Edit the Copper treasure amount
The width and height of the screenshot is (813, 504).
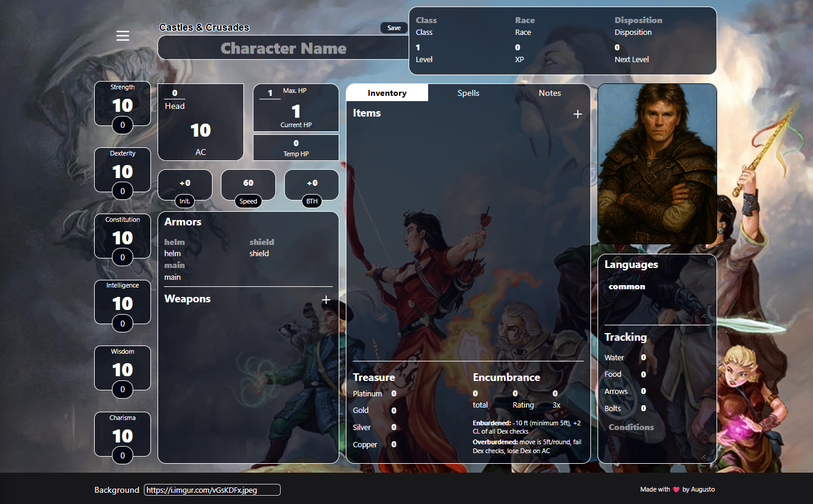click(394, 445)
